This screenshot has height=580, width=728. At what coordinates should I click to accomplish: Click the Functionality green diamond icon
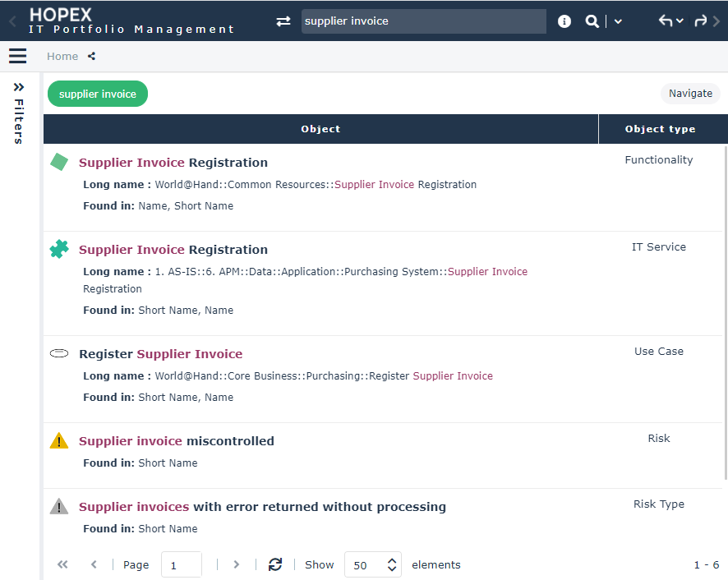[x=59, y=162]
